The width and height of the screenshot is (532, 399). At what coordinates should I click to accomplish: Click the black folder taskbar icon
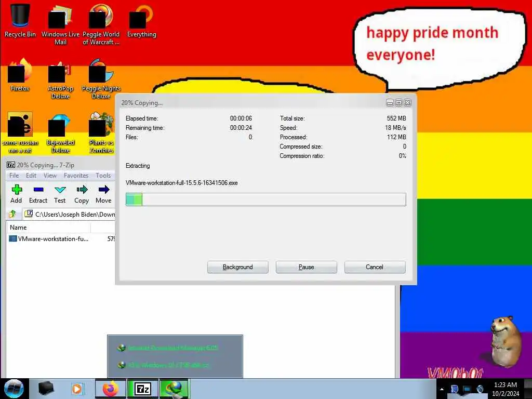click(x=46, y=389)
